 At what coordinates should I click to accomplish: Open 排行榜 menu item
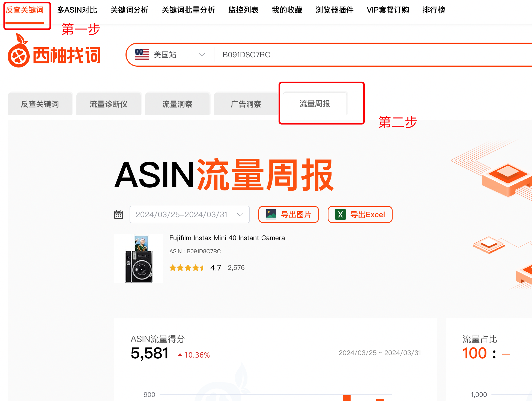(x=434, y=10)
